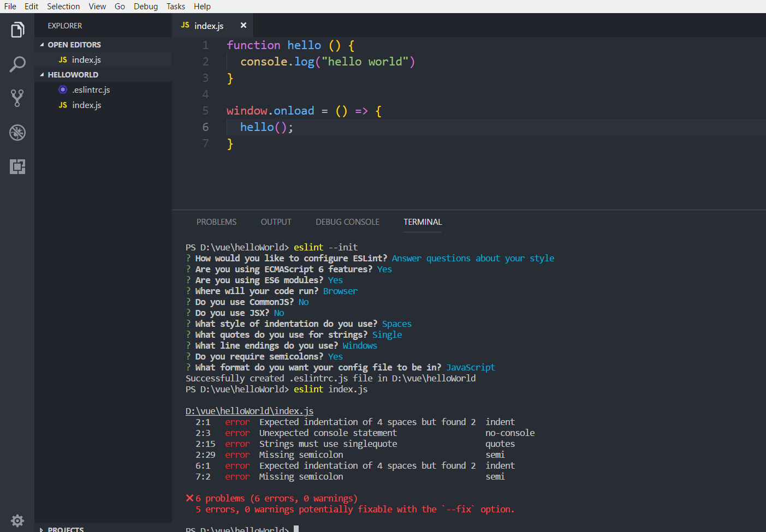766x532 pixels.
Task: Open the Debug menu
Action: [x=146, y=7]
